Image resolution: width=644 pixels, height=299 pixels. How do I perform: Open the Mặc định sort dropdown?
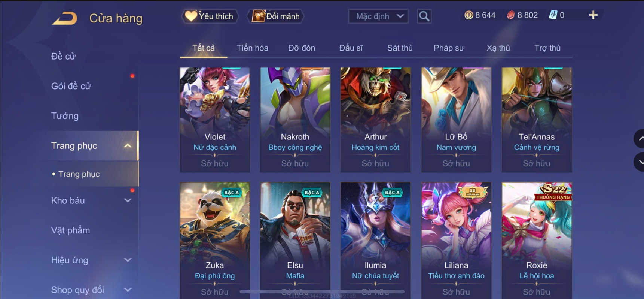point(378,16)
